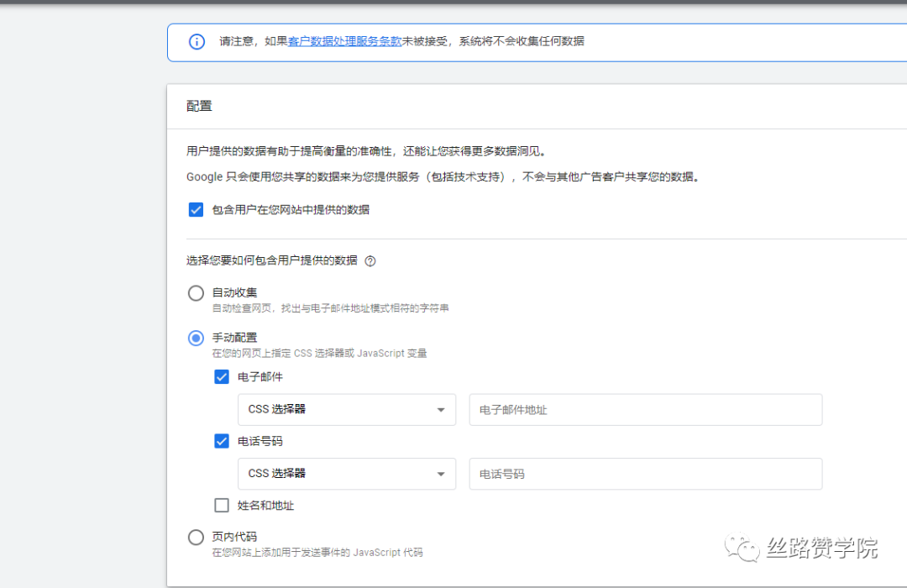Select the 页内代码 radio button
The height and width of the screenshot is (588, 907).
[x=196, y=537]
